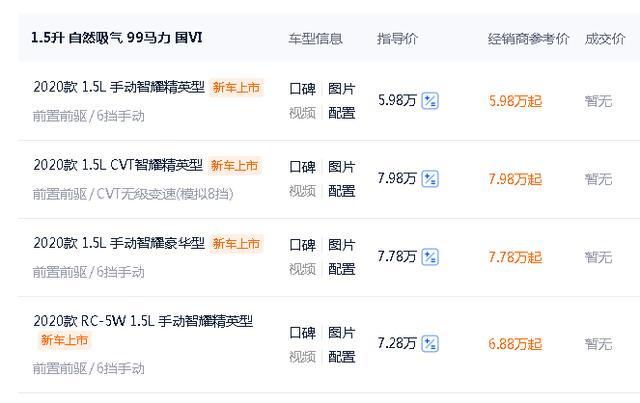View 图片 for 1.5L 手动智耀精英型

point(342,89)
